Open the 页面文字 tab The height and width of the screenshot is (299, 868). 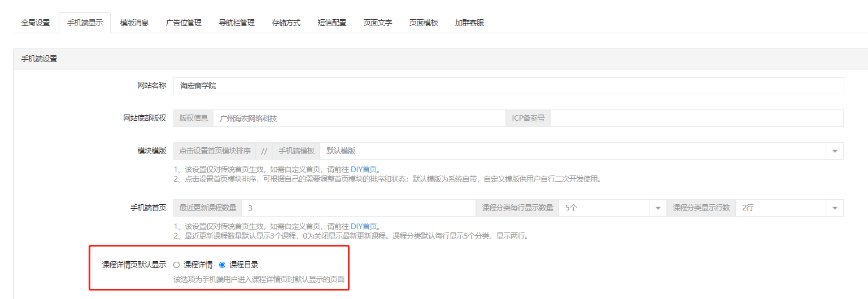[x=378, y=23]
